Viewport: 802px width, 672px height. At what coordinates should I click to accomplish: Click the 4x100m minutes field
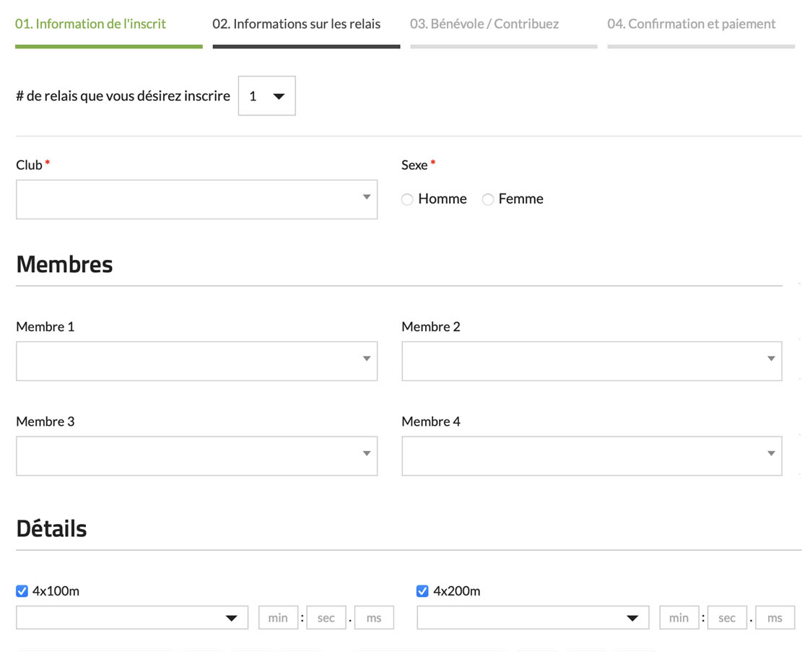[x=278, y=618]
